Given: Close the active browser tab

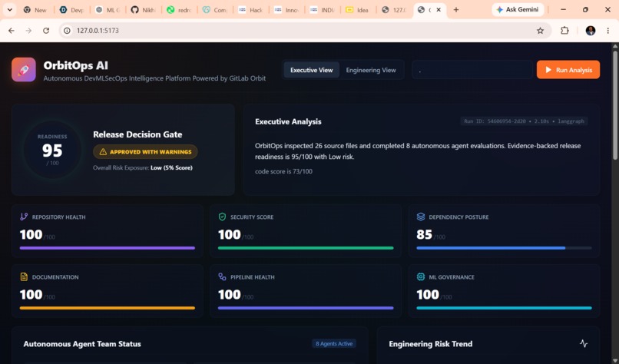Looking at the screenshot, I should click(x=439, y=10).
